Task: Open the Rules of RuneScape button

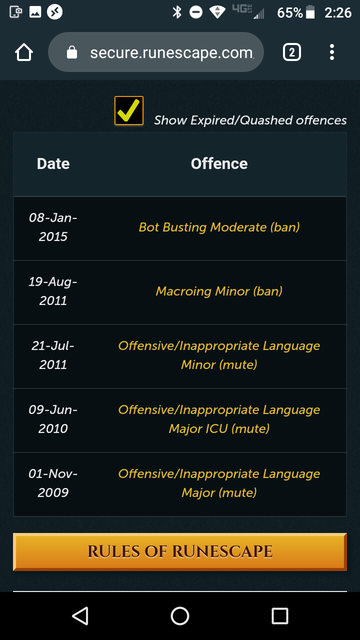Action: 180,552
